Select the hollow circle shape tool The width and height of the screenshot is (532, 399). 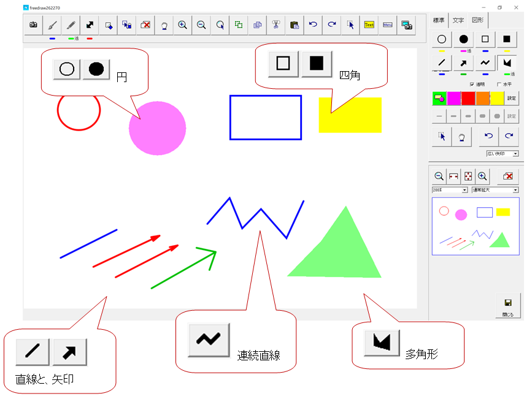point(441,39)
